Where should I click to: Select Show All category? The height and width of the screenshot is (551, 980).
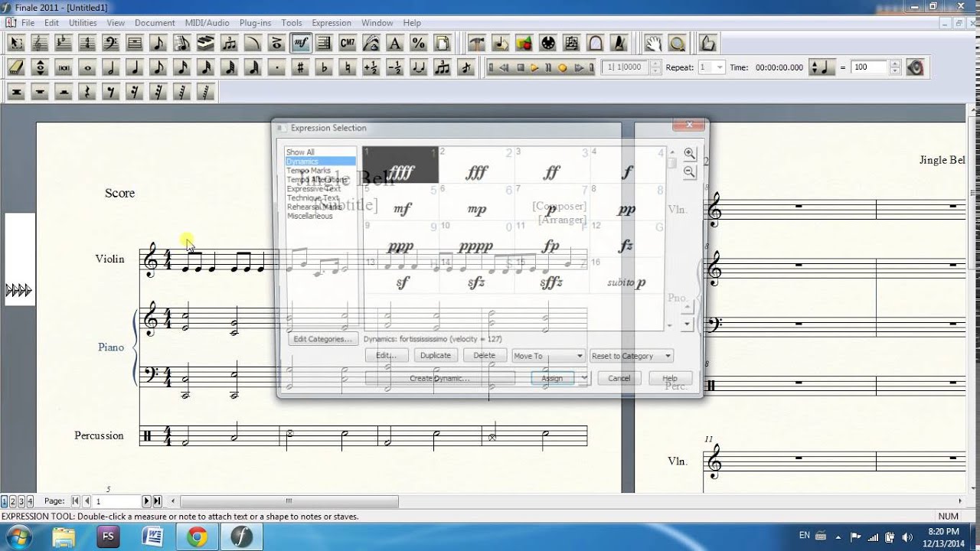[300, 152]
